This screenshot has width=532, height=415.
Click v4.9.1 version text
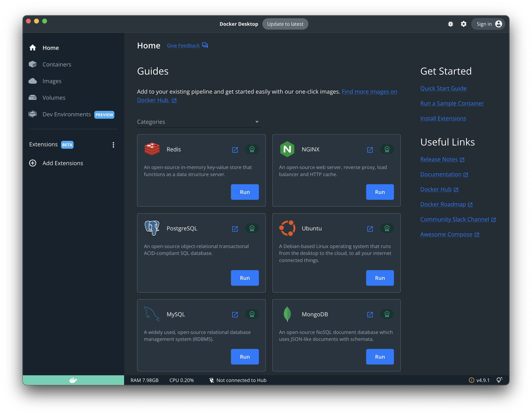483,380
